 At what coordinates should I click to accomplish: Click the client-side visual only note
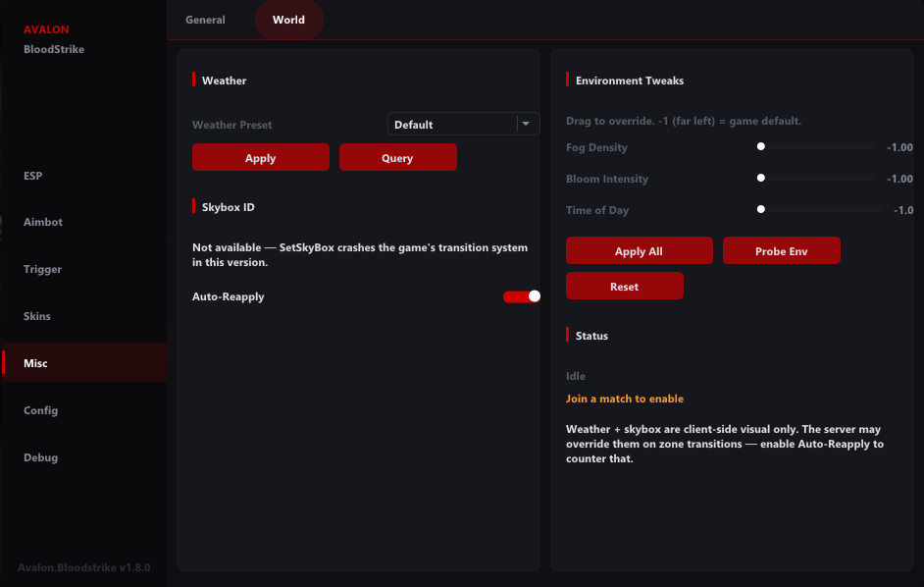(725, 444)
